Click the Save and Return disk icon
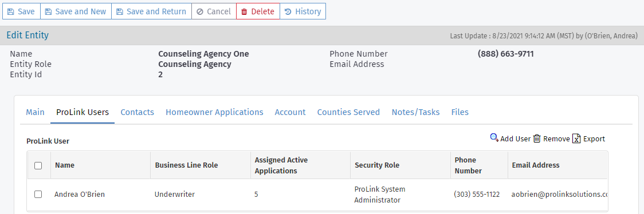 coord(120,11)
